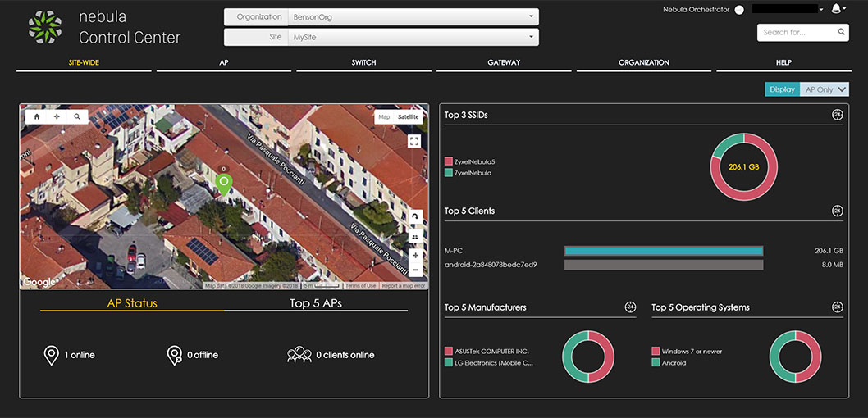Switch map to Satellite view
The height and width of the screenshot is (418, 868).
408,117
